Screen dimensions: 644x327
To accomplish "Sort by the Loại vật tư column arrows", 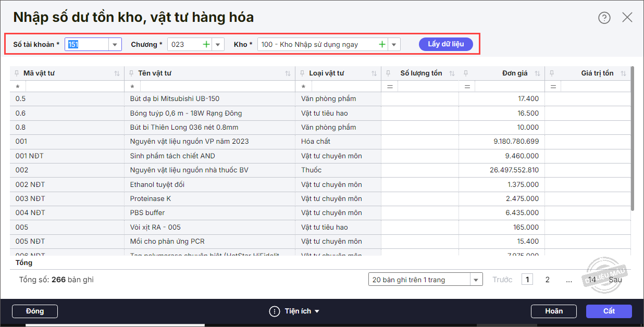I will click(374, 73).
